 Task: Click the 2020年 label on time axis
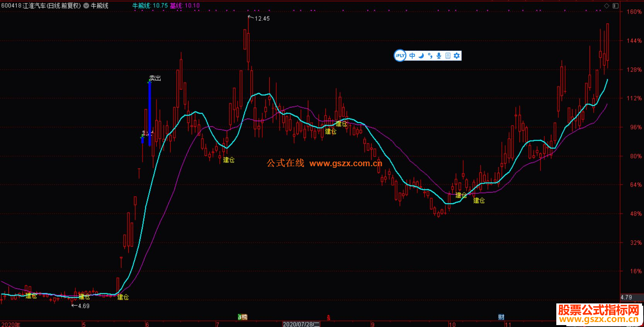[11, 324]
